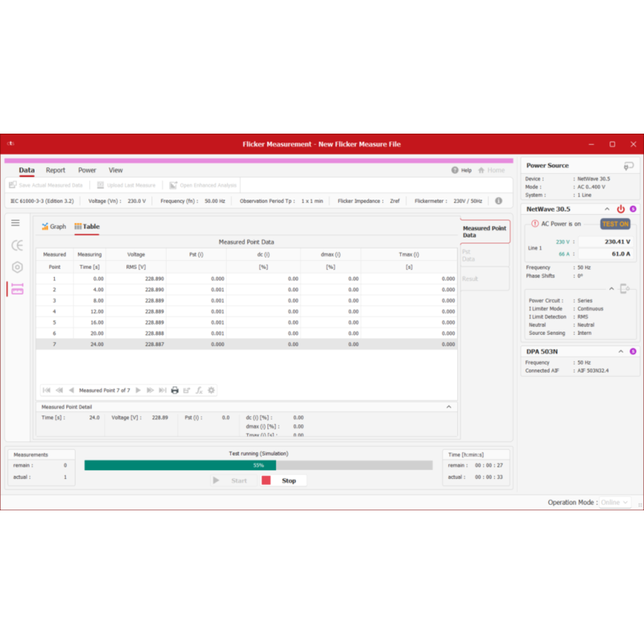This screenshot has height=644, width=644.
Task: Switch to Graph view
Action: pyautogui.click(x=54, y=227)
